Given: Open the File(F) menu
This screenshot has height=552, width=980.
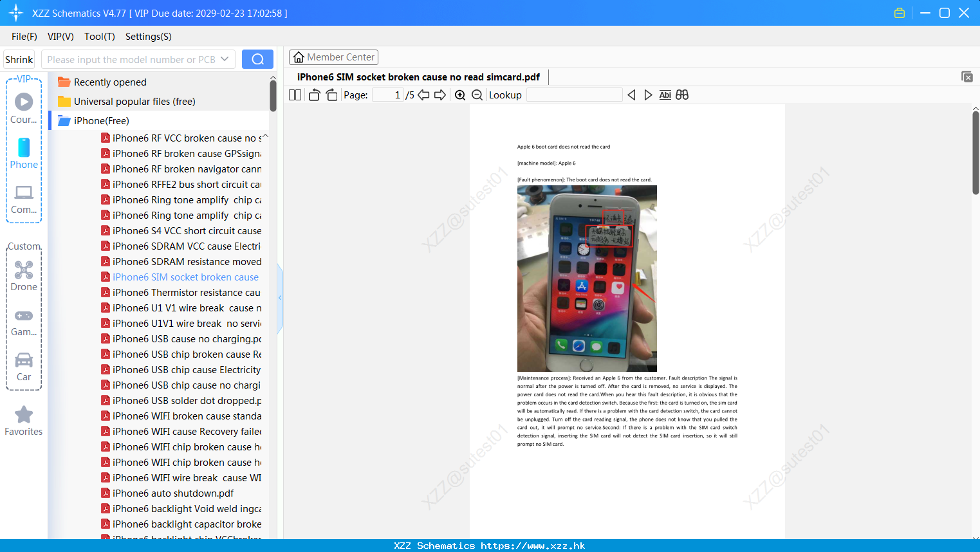Looking at the screenshot, I should pyautogui.click(x=24, y=37).
